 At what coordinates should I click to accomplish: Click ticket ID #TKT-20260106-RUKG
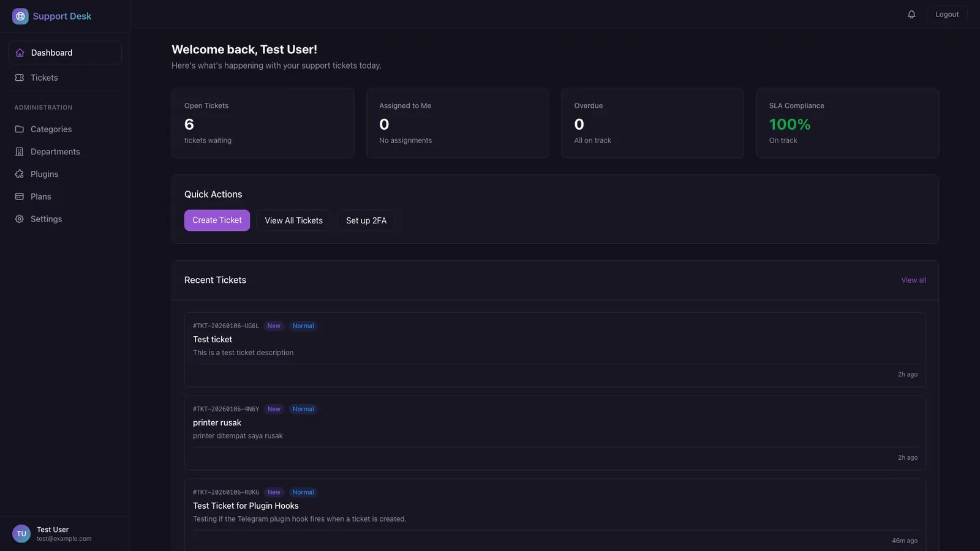(226, 493)
